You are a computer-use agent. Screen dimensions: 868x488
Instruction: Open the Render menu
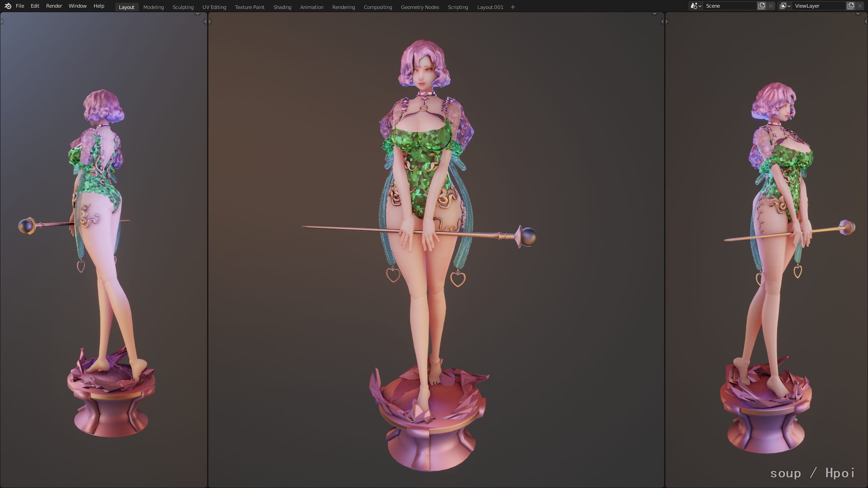[x=54, y=6]
